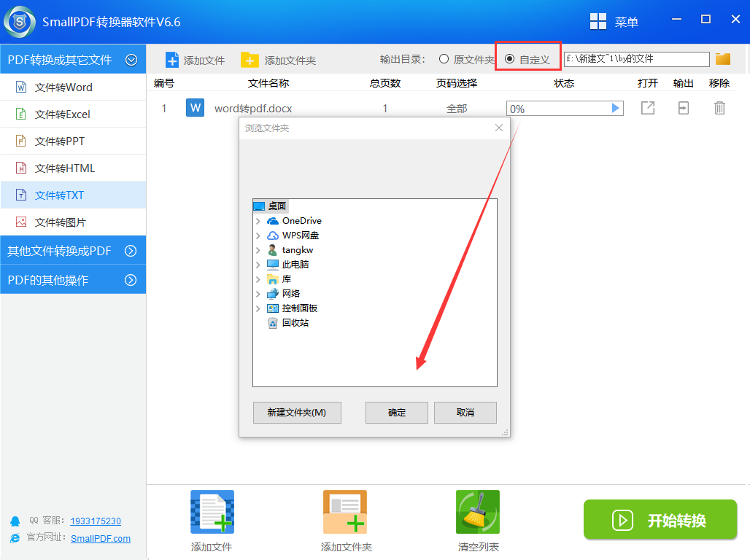750x560 pixels.
Task: Collapse the PDF转换成其它文件 section chevron
Action: point(131,60)
